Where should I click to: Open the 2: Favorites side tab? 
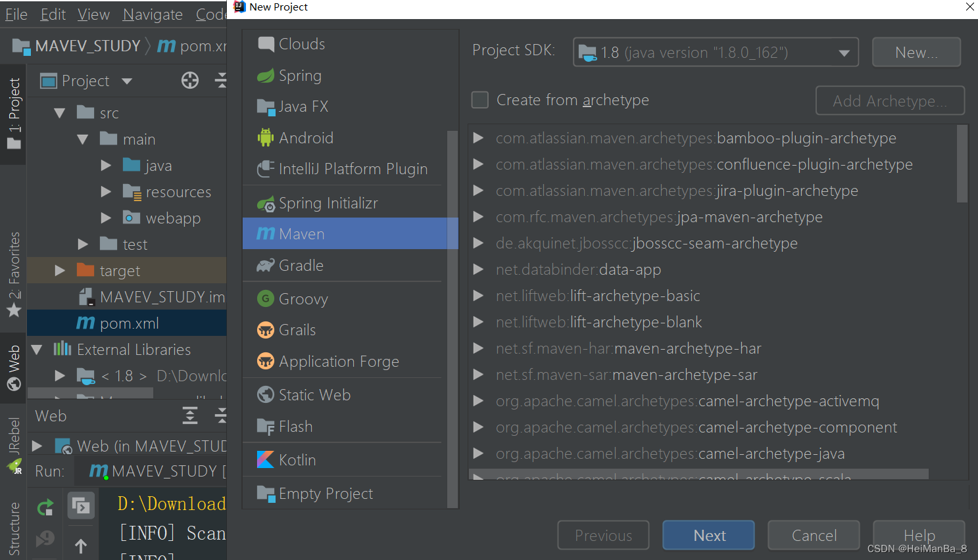(x=14, y=274)
